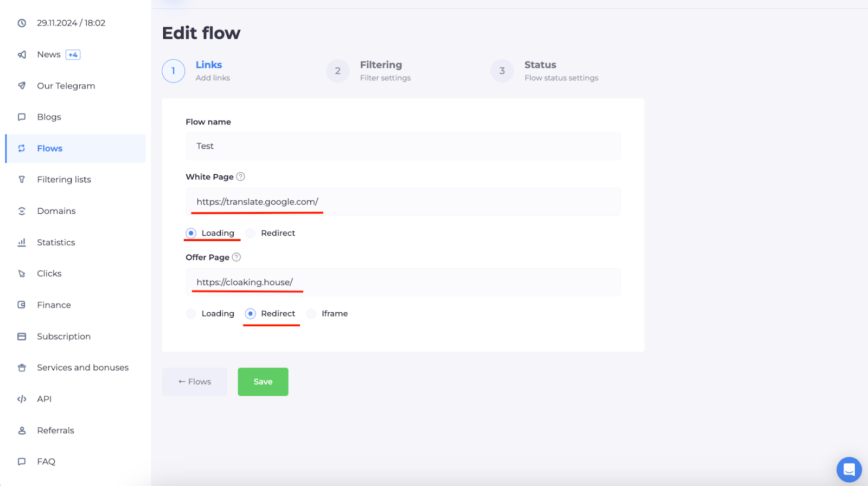
Task: Click the Domains sidebar icon
Action: (22, 211)
